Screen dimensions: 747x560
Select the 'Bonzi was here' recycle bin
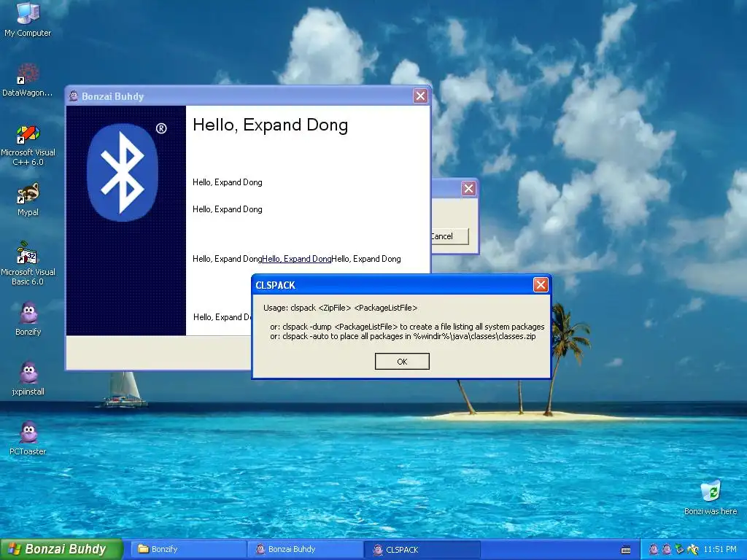coord(711,497)
